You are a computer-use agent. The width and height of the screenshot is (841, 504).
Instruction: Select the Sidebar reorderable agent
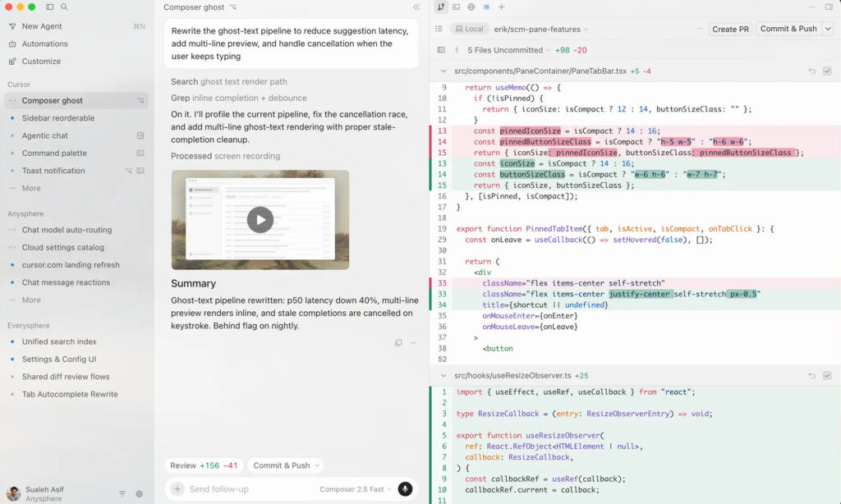pos(76,118)
